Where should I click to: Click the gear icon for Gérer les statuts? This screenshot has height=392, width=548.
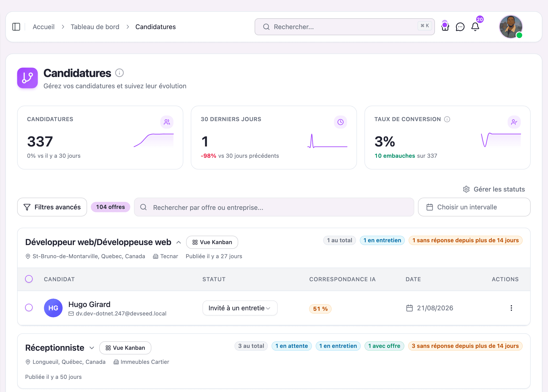click(466, 189)
